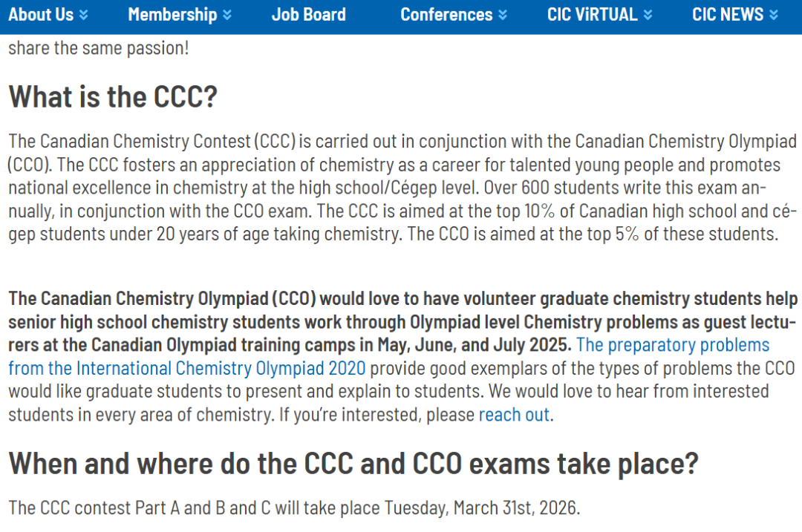
Task: Click the "share the same passion!" text
Action: coord(99,49)
